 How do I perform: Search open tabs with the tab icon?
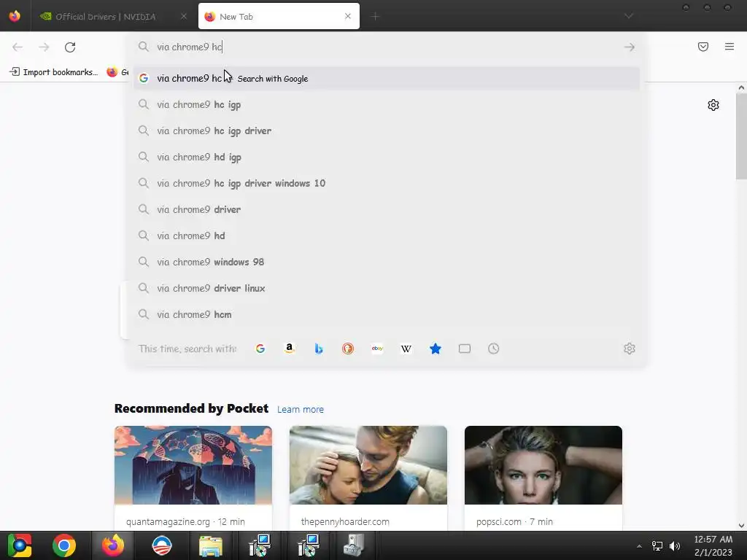click(465, 349)
